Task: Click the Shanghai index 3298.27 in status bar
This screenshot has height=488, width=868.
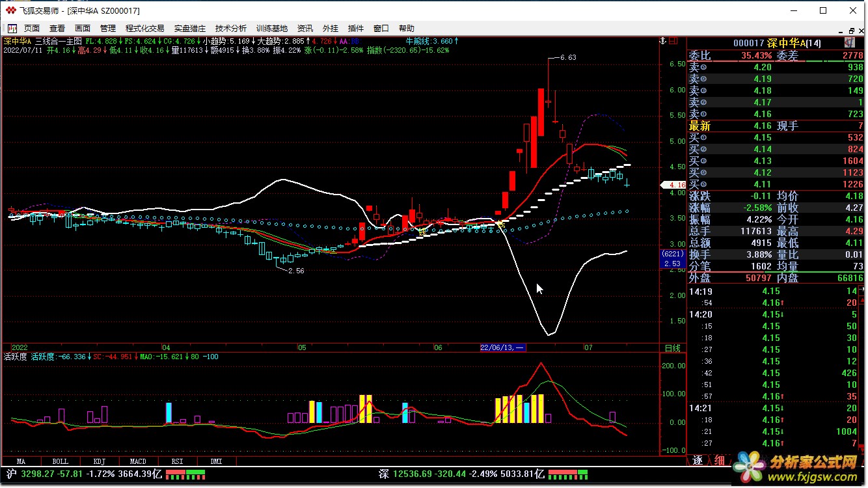Action: 38,474
